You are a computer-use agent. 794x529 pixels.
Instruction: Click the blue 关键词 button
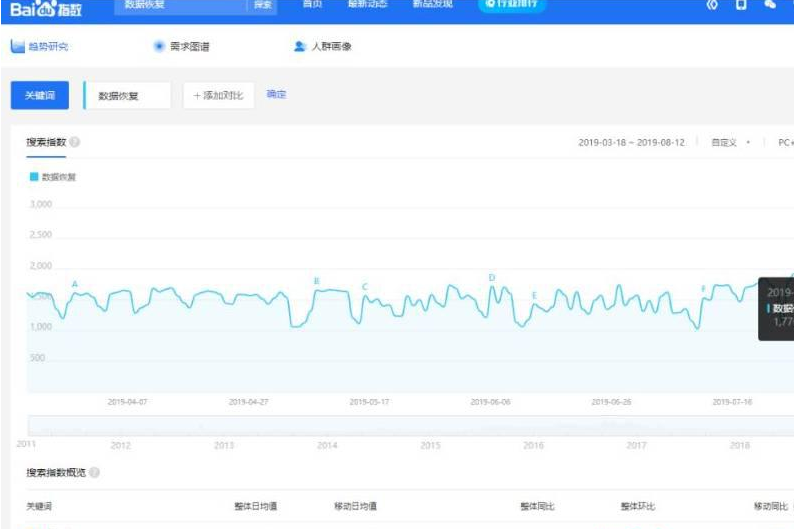[40, 95]
